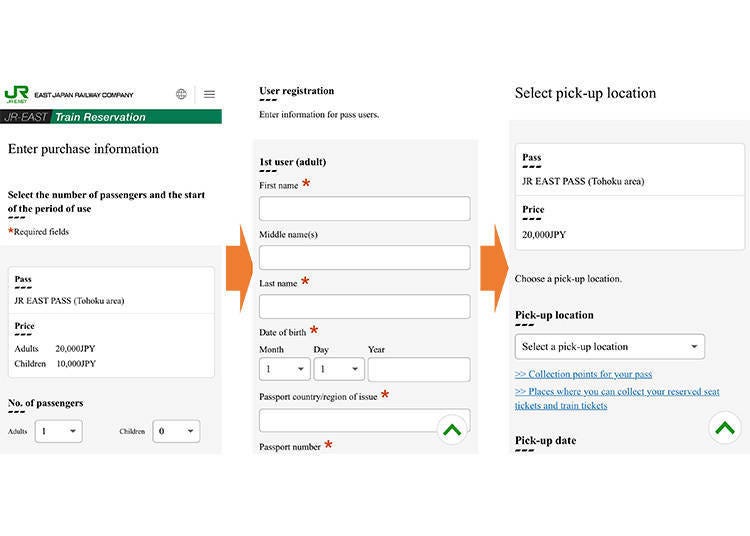
Task: Click East Japan Railway Company header text
Action: [84, 95]
